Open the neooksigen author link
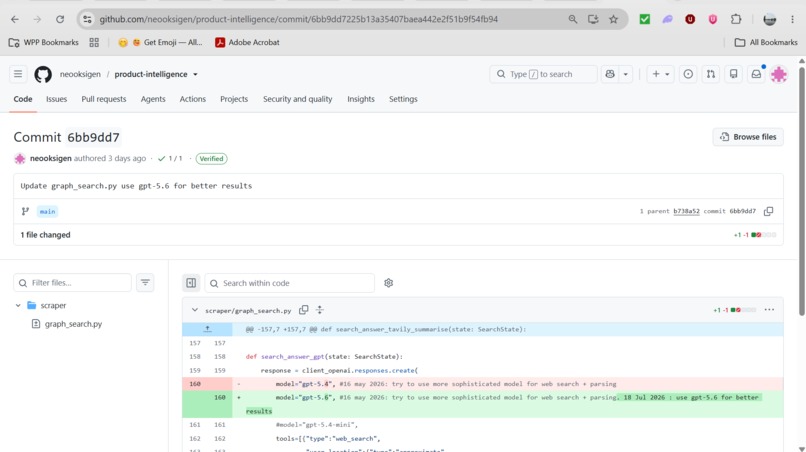 tap(50, 158)
